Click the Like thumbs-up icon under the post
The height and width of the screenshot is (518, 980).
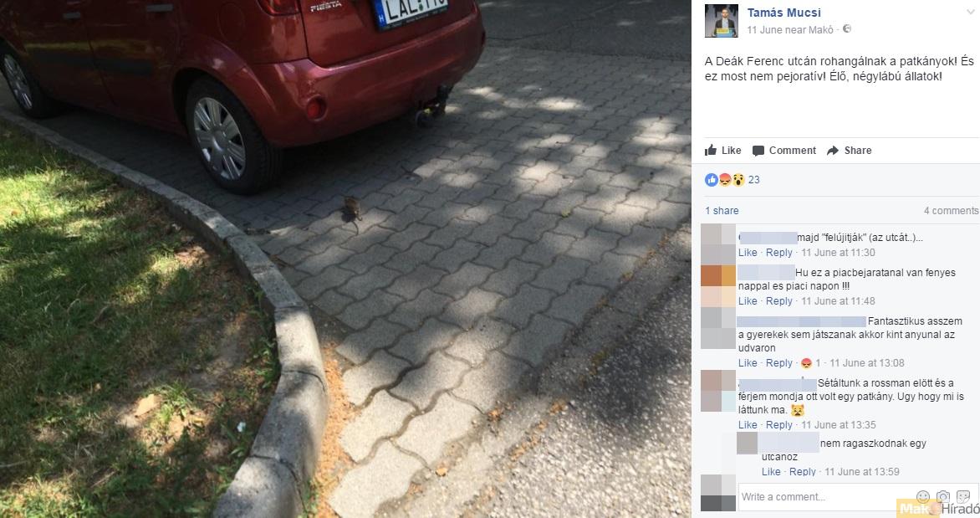[x=711, y=150]
